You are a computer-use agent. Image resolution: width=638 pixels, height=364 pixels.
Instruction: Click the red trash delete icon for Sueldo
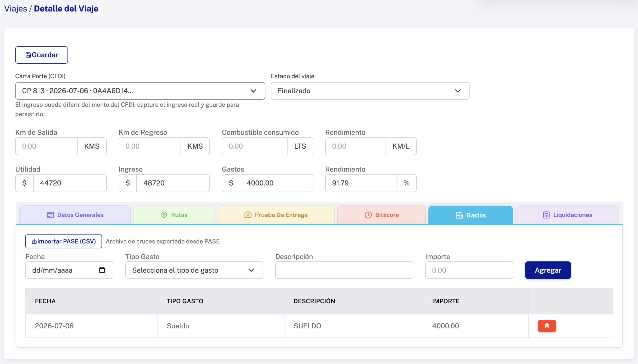coord(547,326)
